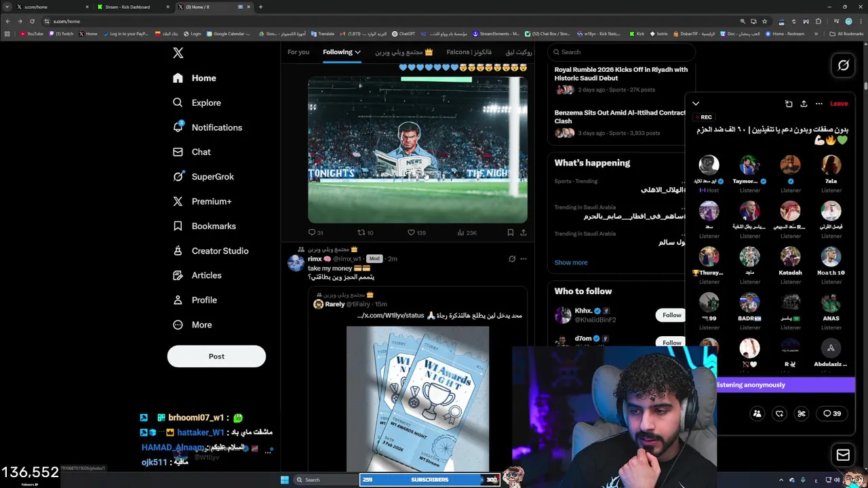View analytics showing 23K views
The image size is (868, 488).
467,232
